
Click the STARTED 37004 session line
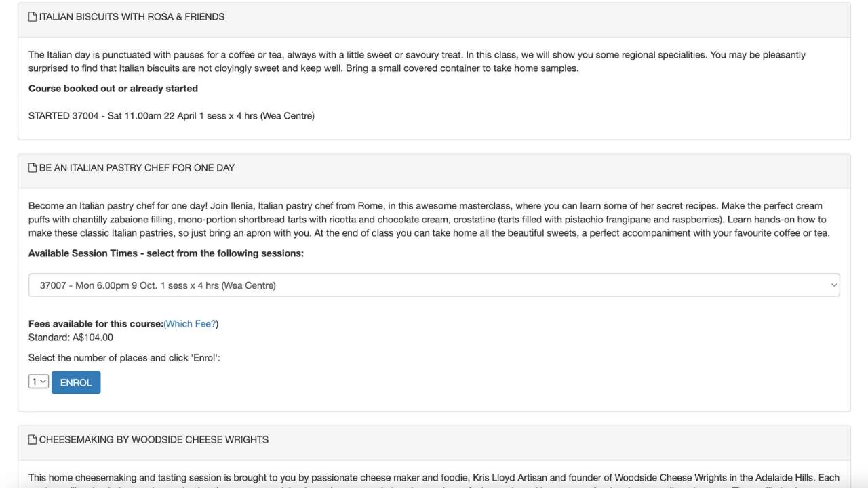pyautogui.click(x=172, y=115)
